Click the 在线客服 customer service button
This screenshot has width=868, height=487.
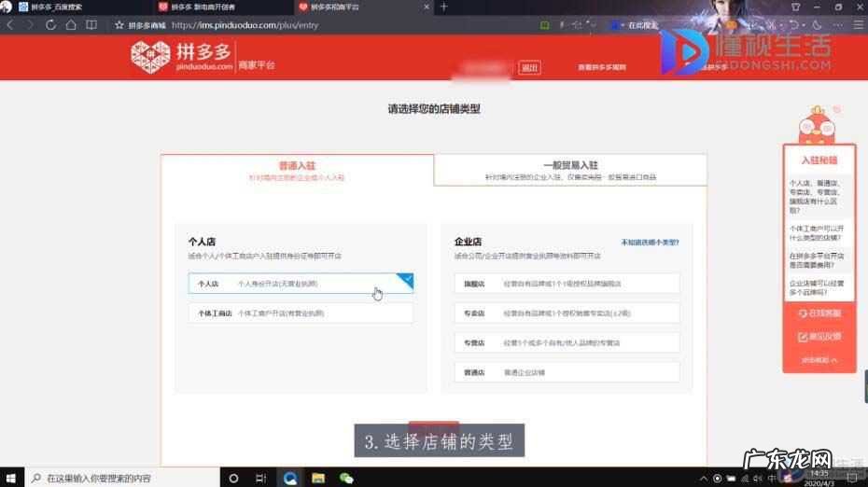(819, 313)
